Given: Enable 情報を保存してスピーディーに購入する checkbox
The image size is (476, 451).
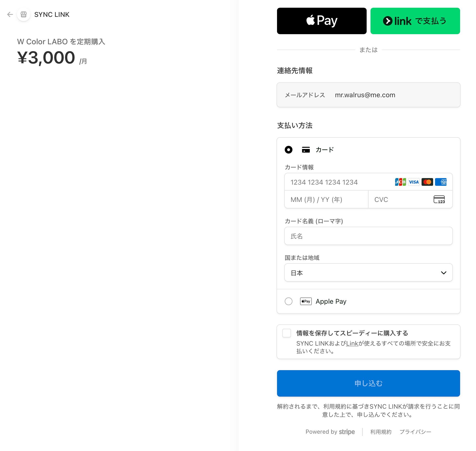Looking at the screenshot, I should (x=287, y=333).
